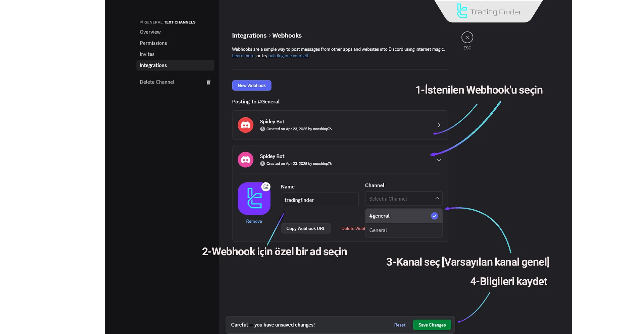Collapse the second Spidey Bot webhook chevron
Viewport: 644px width, 334px height.
click(x=439, y=160)
